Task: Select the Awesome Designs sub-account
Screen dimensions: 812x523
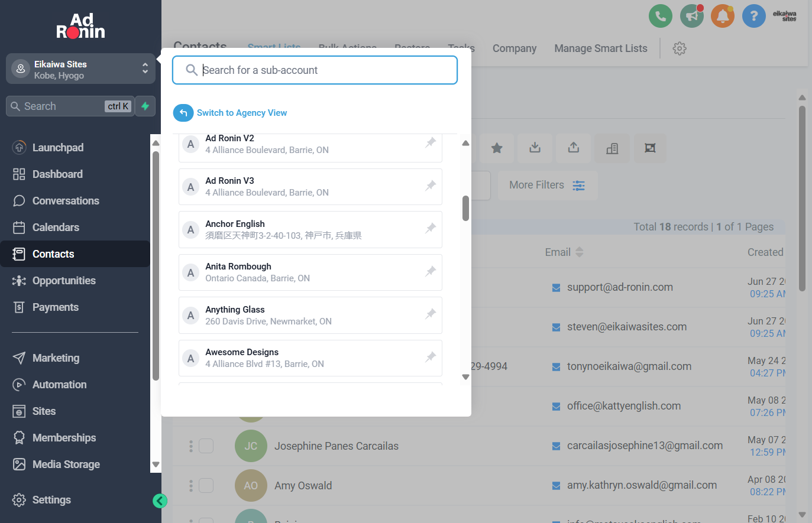Action: tap(310, 358)
